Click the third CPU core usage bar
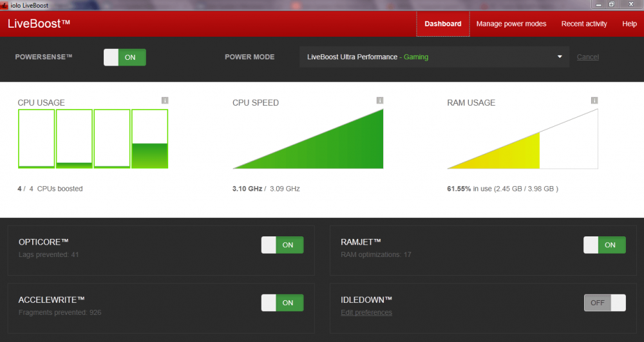 (112, 138)
